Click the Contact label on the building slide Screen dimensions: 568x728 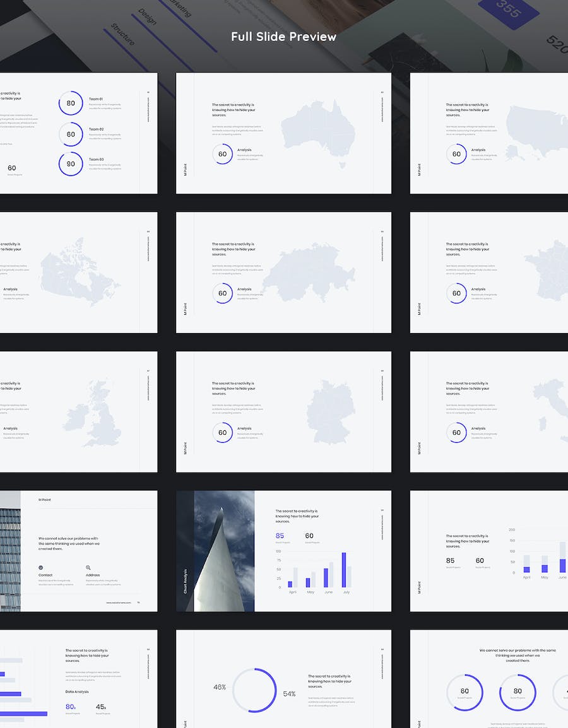(x=45, y=575)
